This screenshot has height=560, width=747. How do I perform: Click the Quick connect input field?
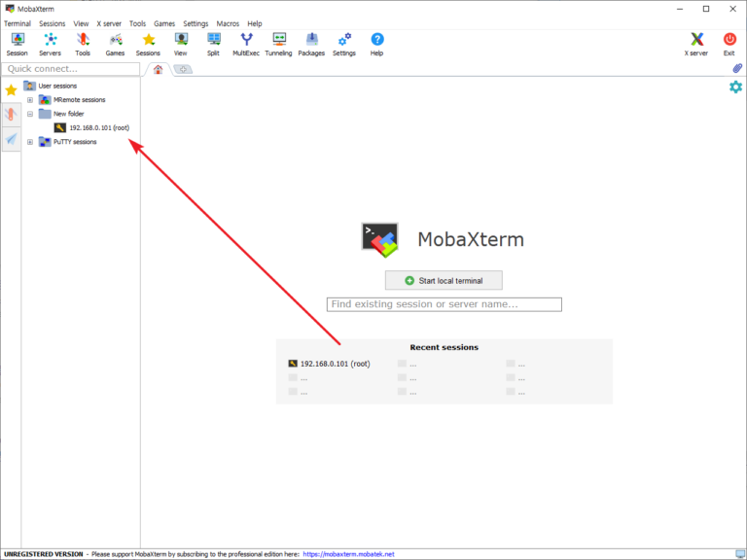coord(70,69)
